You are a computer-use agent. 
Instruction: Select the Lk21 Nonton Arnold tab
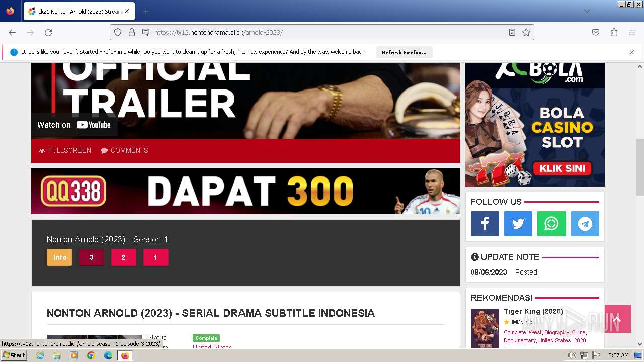click(79, 11)
